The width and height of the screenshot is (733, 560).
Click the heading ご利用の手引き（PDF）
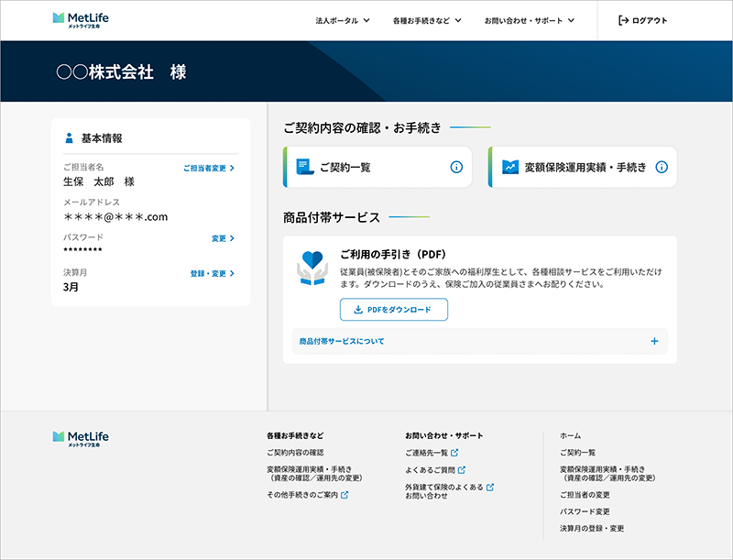[393, 254]
